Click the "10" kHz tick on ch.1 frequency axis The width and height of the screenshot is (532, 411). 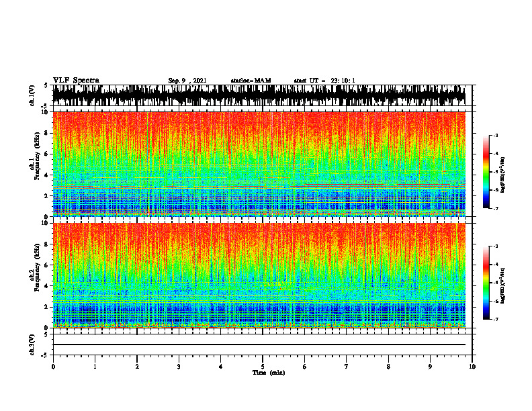coord(46,112)
